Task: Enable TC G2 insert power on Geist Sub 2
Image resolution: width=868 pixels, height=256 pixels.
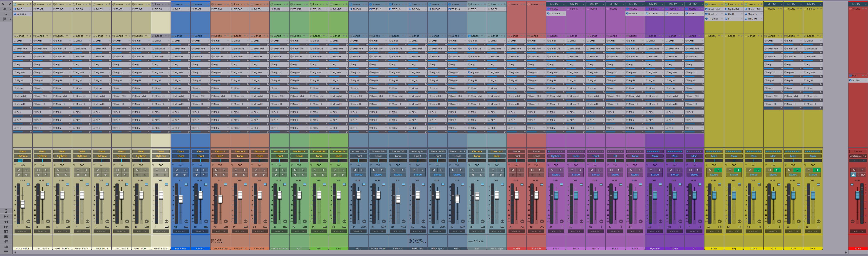Action: (35, 9)
